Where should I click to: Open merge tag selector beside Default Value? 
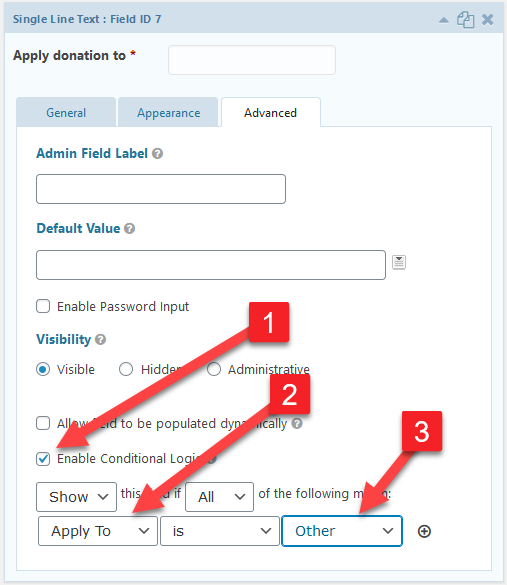point(399,262)
